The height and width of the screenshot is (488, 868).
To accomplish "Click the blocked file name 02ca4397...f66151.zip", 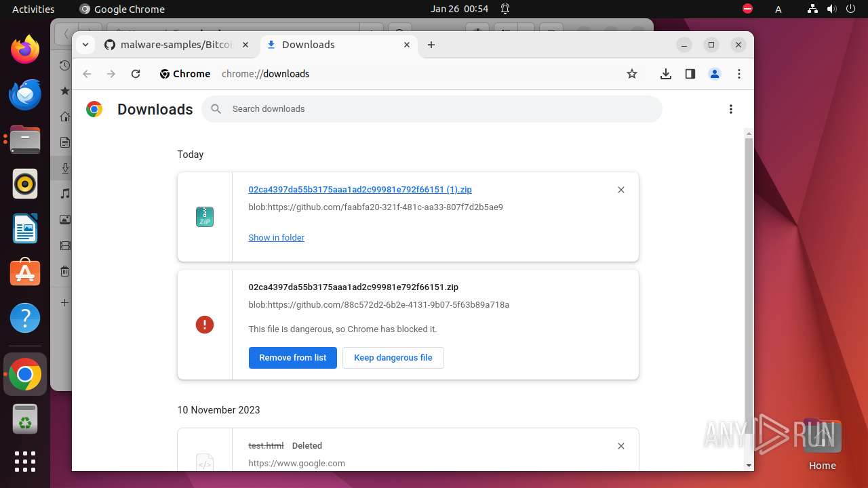I will (x=353, y=287).
